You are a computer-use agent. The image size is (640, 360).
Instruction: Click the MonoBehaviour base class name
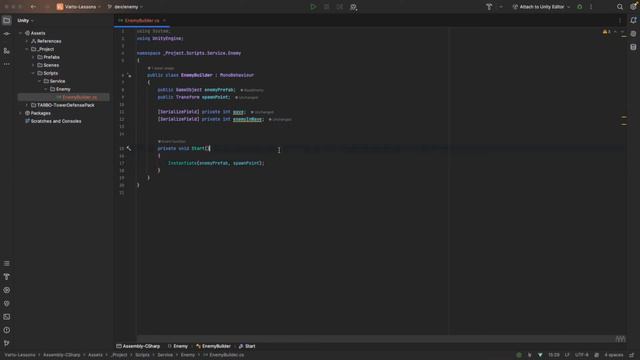pos(237,75)
